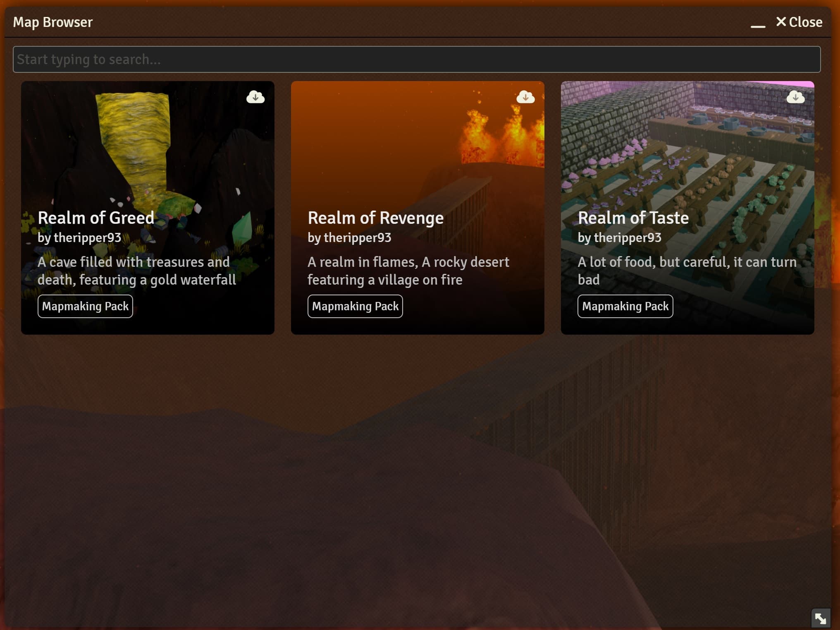Viewport: 840px width, 630px height.
Task: Open the Realm of Greed title
Action: 96,218
